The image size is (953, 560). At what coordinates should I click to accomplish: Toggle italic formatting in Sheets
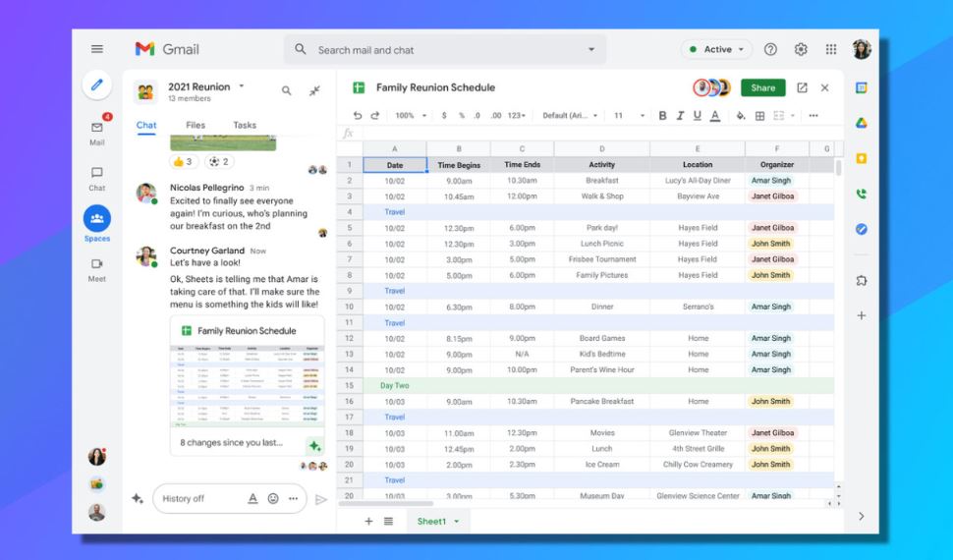pyautogui.click(x=680, y=116)
